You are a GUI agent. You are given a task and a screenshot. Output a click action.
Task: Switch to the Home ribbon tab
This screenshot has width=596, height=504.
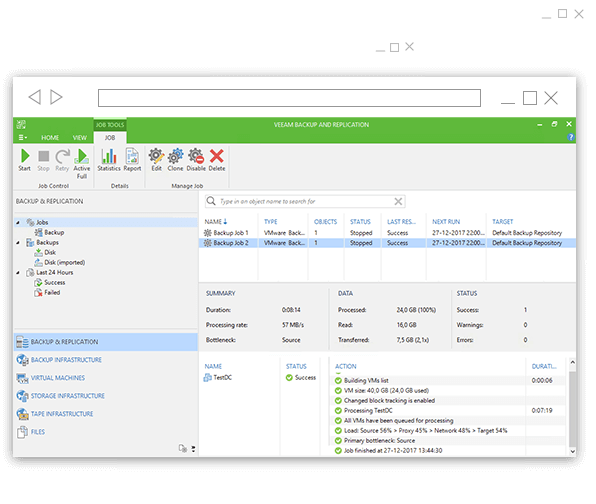pos(50,138)
